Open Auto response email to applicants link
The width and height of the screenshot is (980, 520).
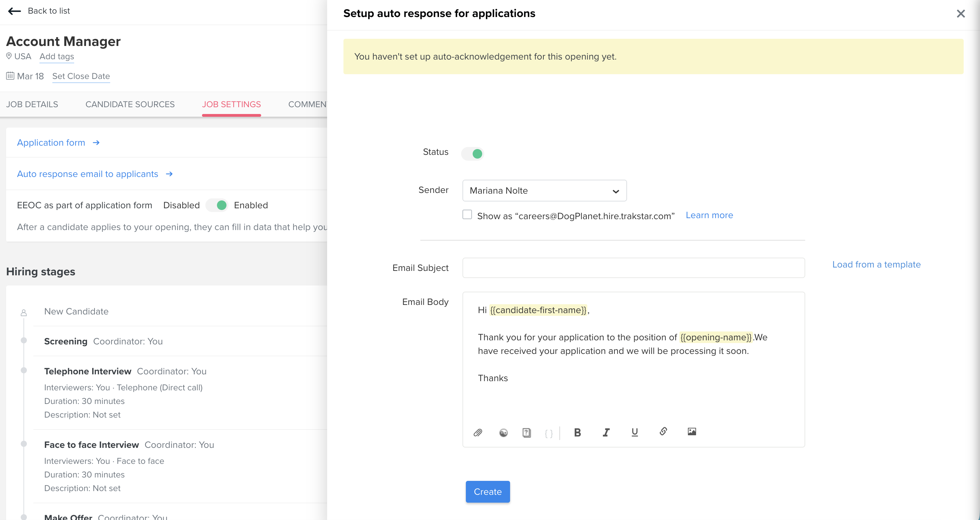click(x=87, y=174)
